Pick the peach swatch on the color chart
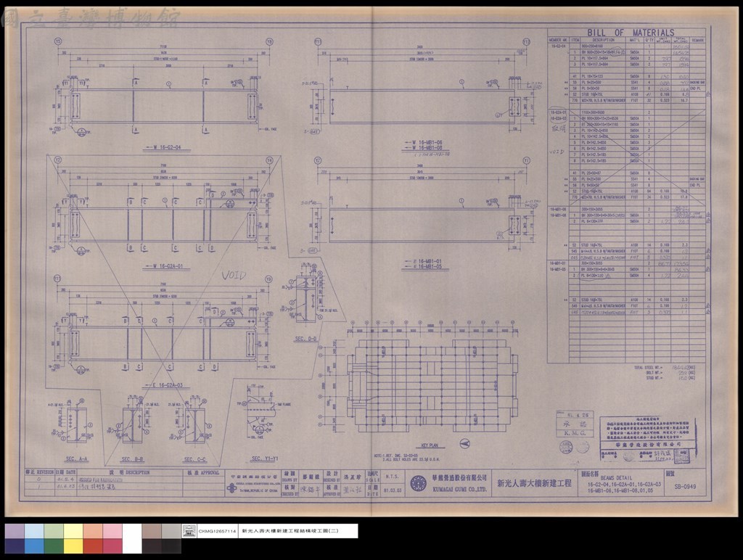Image resolution: width=743 pixels, height=560 pixels. [x=93, y=531]
